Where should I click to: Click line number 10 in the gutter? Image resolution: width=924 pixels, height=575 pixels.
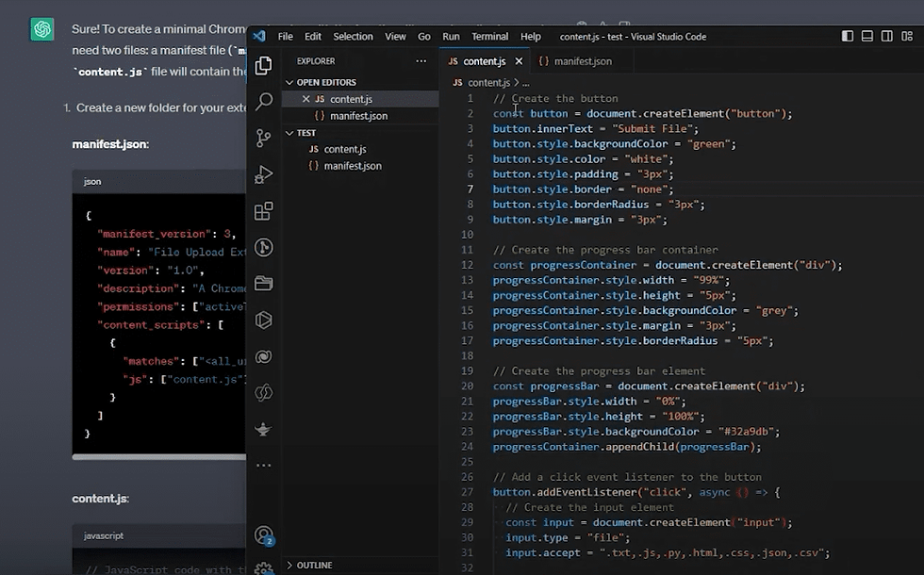pyautogui.click(x=468, y=235)
